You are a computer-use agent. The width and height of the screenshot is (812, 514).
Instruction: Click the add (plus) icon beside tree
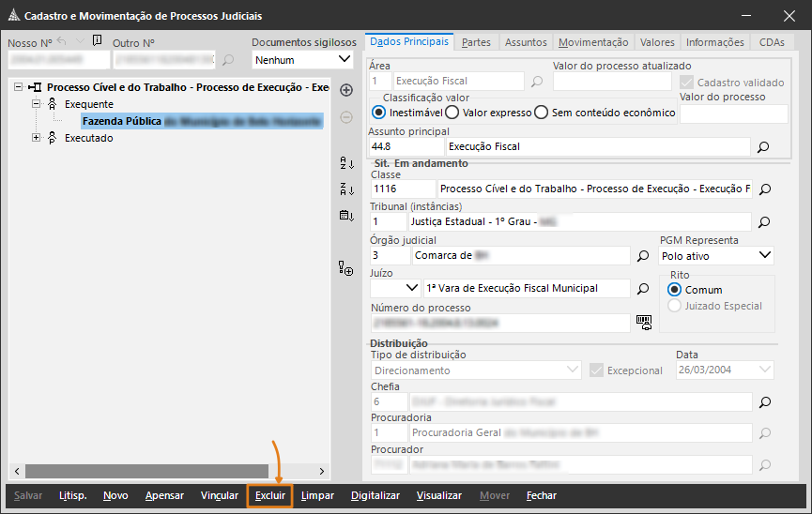click(345, 90)
